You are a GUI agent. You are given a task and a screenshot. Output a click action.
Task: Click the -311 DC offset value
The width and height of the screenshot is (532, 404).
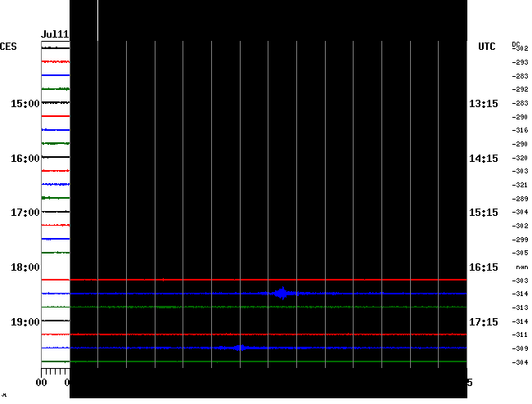click(x=520, y=334)
